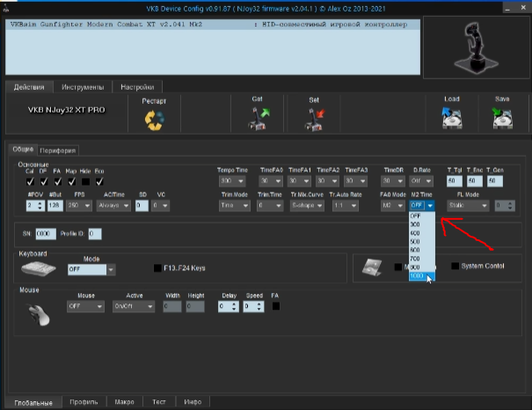Open the FL Mode dropdown
The image size is (532, 410).
click(x=468, y=205)
